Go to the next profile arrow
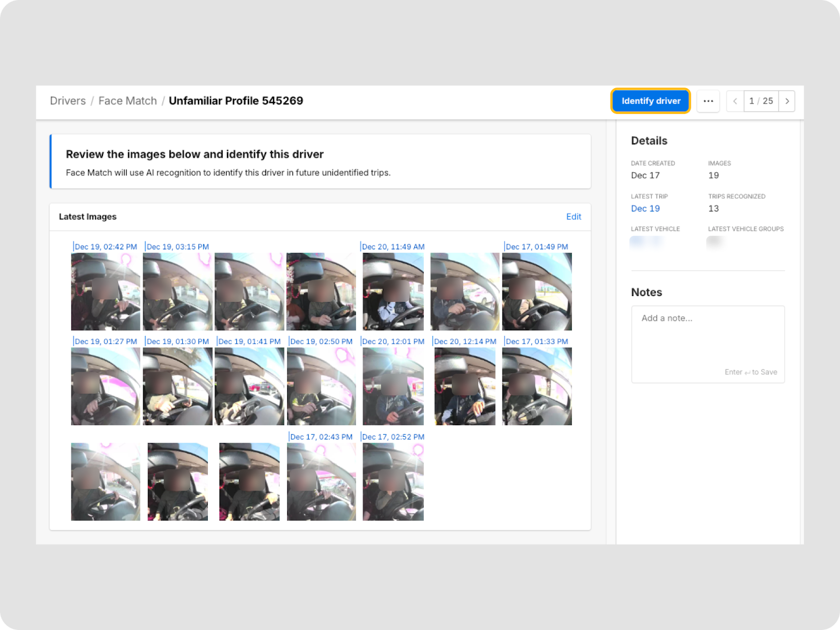 tap(786, 101)
